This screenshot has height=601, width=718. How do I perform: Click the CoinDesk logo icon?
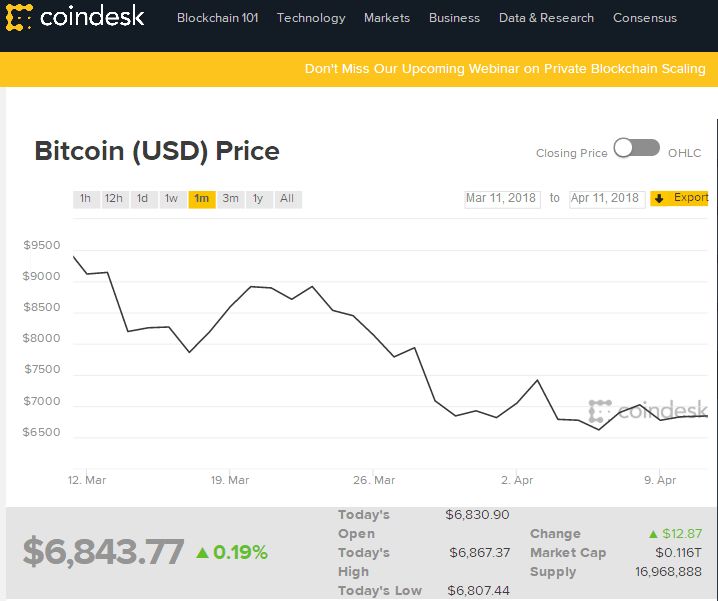[x=20, y=17]
